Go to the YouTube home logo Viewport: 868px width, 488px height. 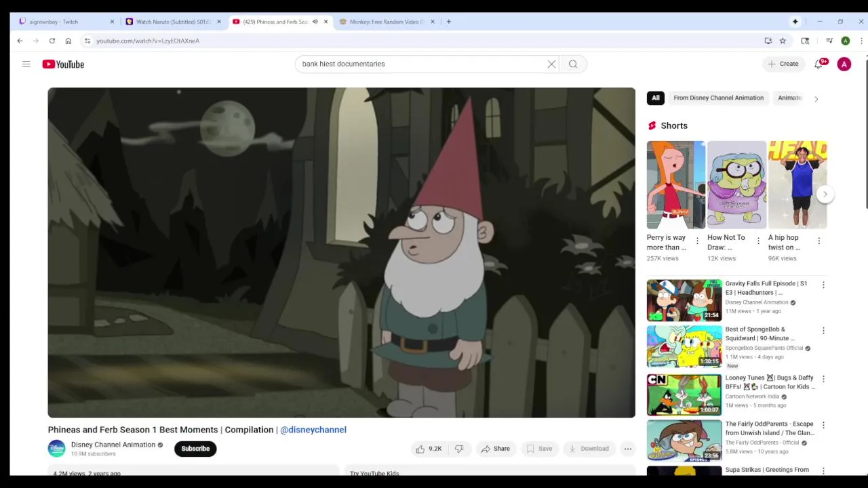coord(63,64)
